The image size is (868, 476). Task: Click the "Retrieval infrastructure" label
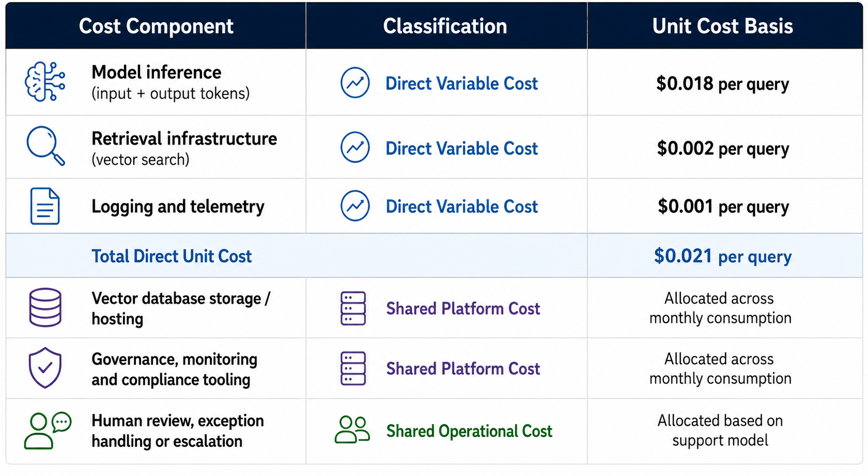click(184, 138)
